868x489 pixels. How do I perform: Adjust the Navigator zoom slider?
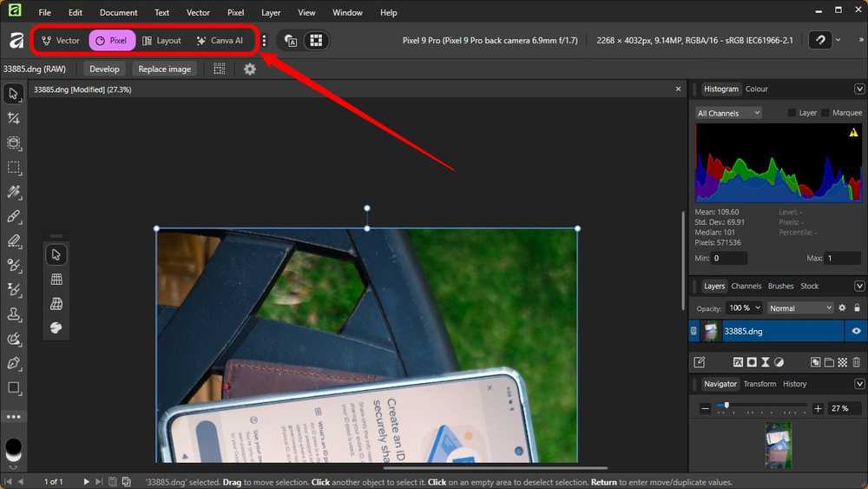(x=727, y=406)
